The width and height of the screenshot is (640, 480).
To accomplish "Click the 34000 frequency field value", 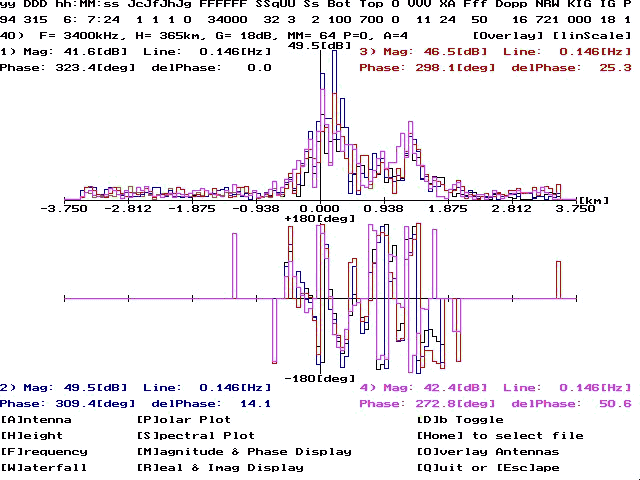I will click(x=228, y=20).
